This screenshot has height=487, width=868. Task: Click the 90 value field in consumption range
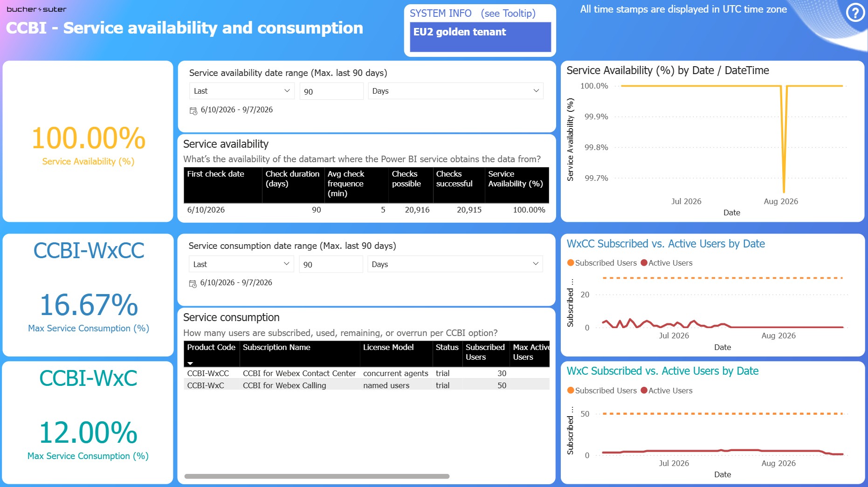[x=331, y=264]
